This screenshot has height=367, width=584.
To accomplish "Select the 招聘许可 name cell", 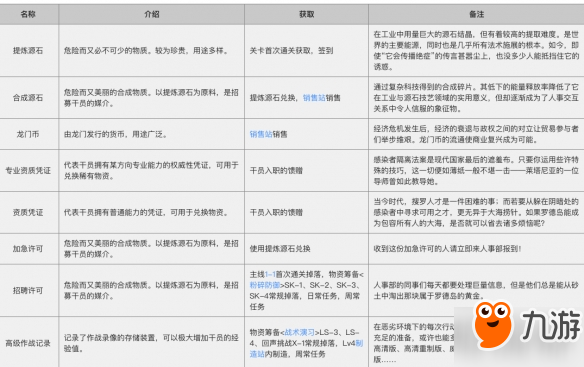I will [28, 291].
